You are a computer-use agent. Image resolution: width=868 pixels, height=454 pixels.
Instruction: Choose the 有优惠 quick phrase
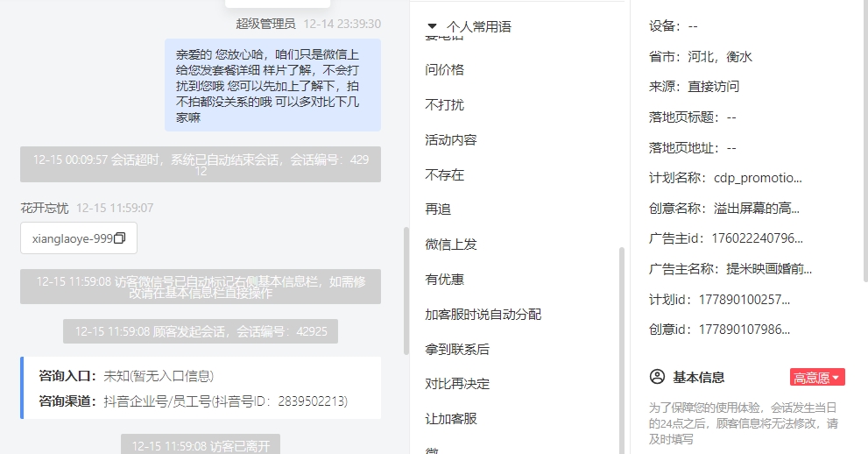[x=445, y=280]
